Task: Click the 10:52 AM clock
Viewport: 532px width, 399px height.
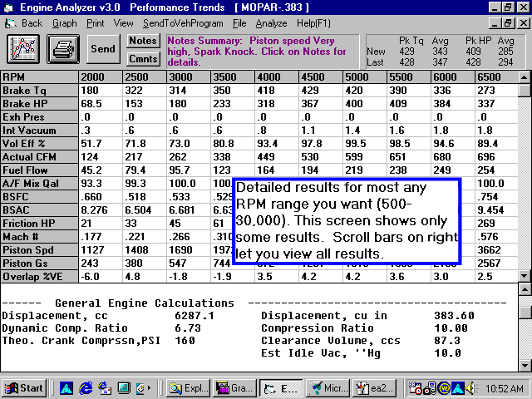Action: [x=505, y=389]
